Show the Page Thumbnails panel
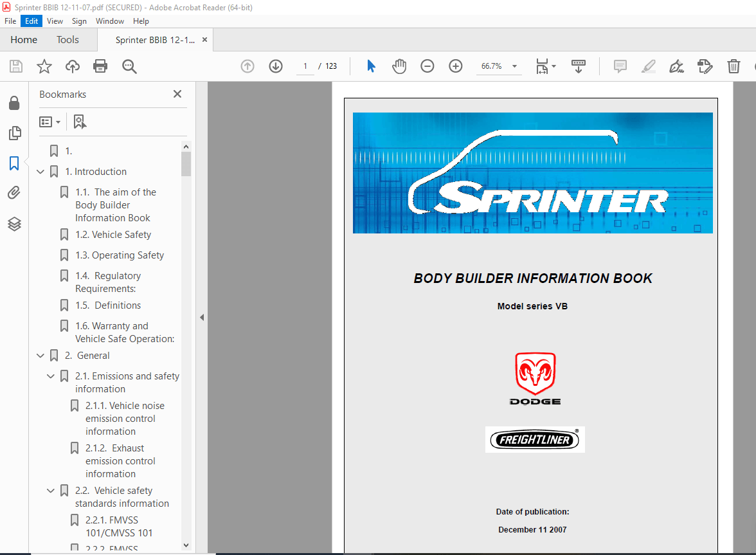 point(14,132)
